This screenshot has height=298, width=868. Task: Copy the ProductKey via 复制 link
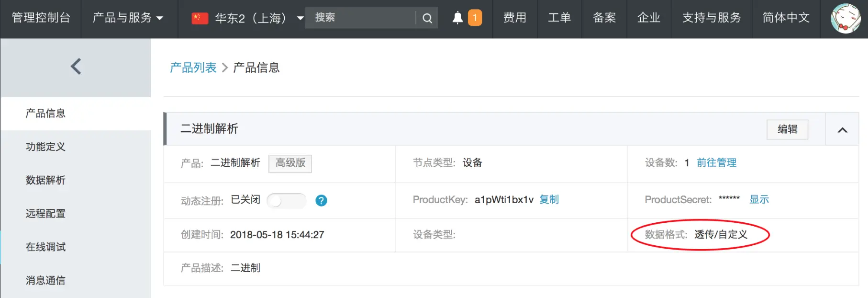[x=549, y=199]
